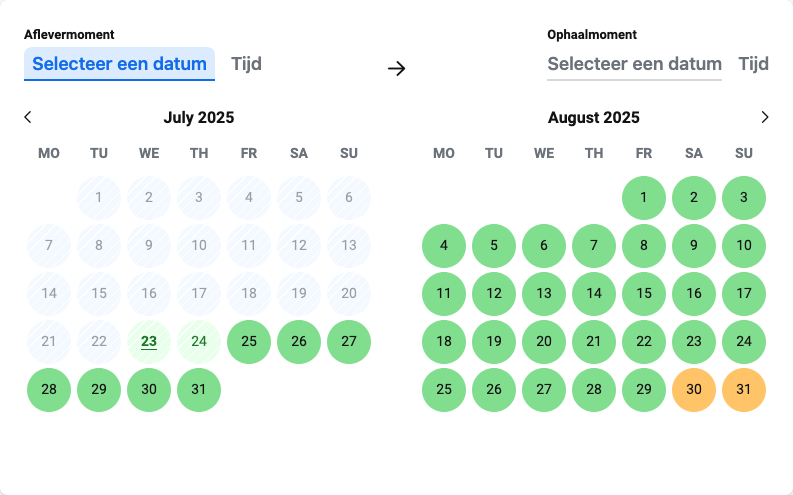Go to previous month with left chevron
This screenshot has width=793, height=495.
pos(28,117)
